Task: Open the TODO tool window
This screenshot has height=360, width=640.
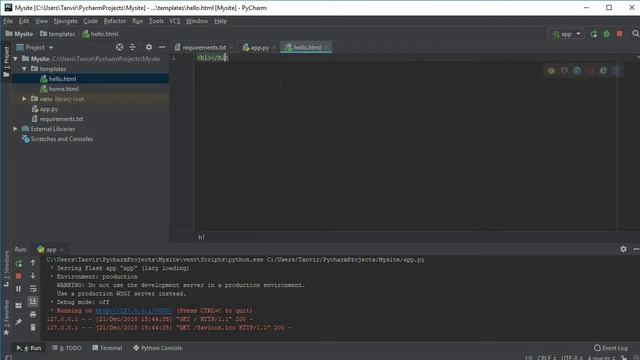Action: point(67,348)
